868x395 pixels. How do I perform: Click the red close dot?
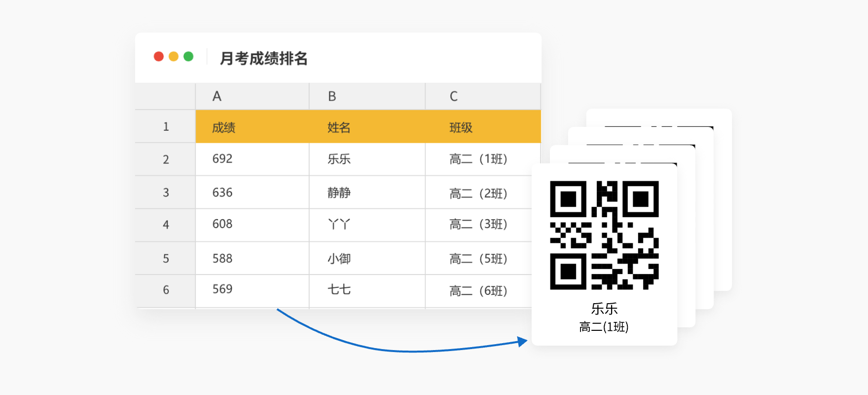[159, 56]
